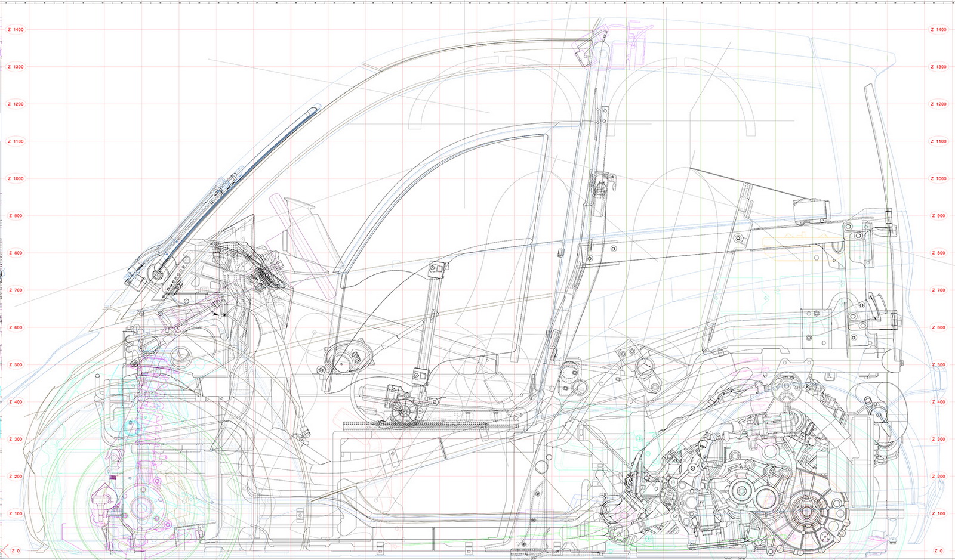Select the rear differential circular housing
This screenshot has height=560, width=955.
(x=805, y=512)
